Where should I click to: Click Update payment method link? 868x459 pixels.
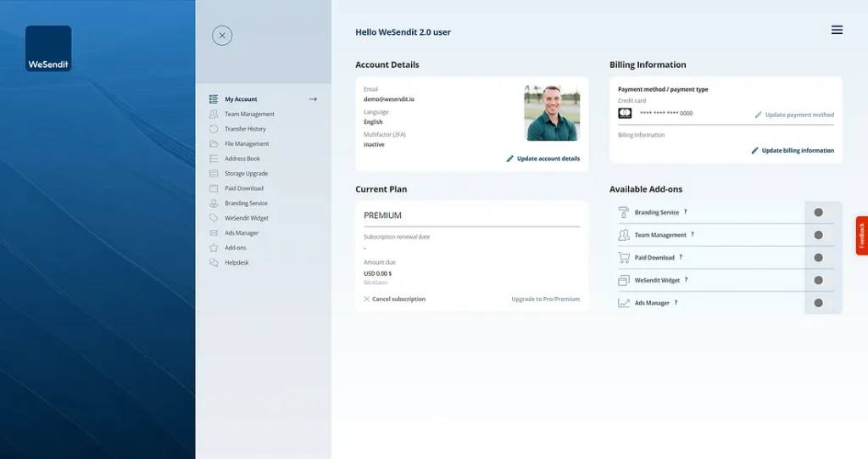click(794, 115)
